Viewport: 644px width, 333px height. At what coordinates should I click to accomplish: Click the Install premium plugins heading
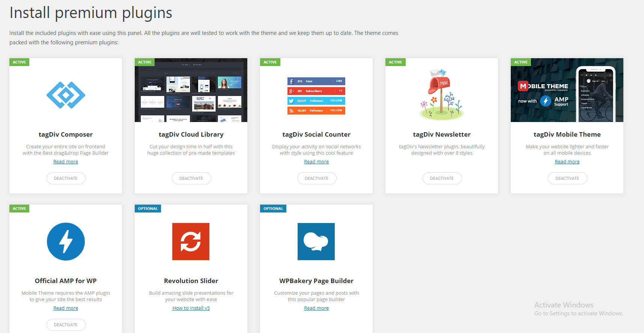91,13
